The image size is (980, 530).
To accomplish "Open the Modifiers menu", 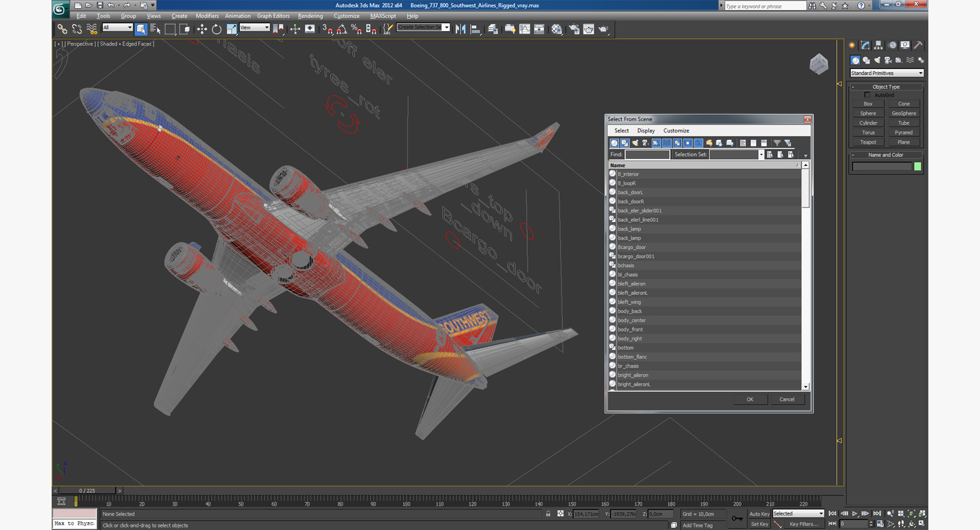I will (207, 16).
